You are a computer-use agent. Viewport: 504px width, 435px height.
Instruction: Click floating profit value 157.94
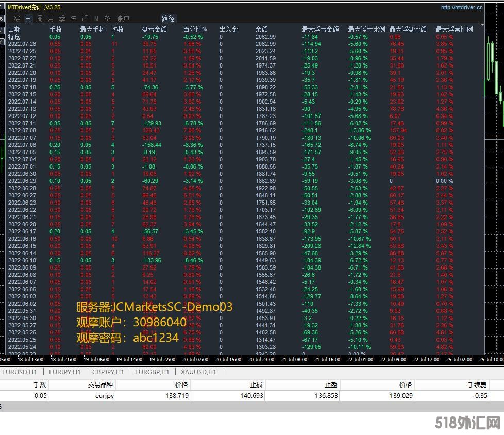398,130
